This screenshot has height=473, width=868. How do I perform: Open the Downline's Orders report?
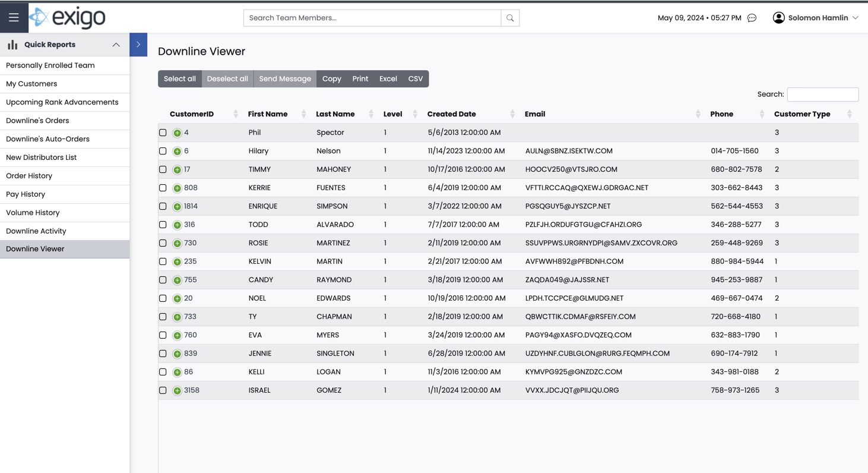coord(37,120)
